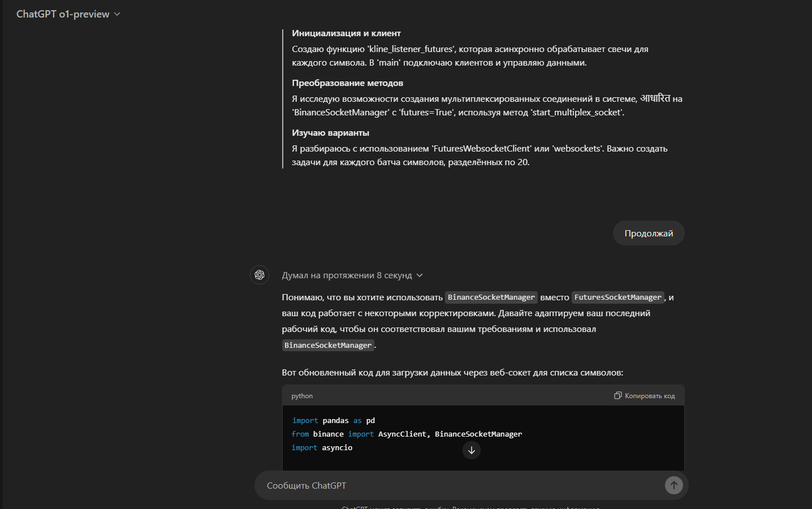Viewport: 812px width, 509px height.
Task: Click the chevron beside o1-preview title
Action: (117, 14)
